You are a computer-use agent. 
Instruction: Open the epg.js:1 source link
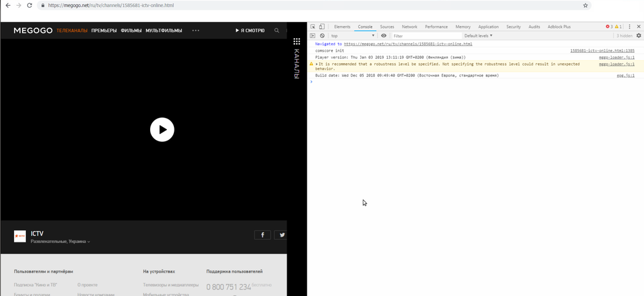coord(625,75)
